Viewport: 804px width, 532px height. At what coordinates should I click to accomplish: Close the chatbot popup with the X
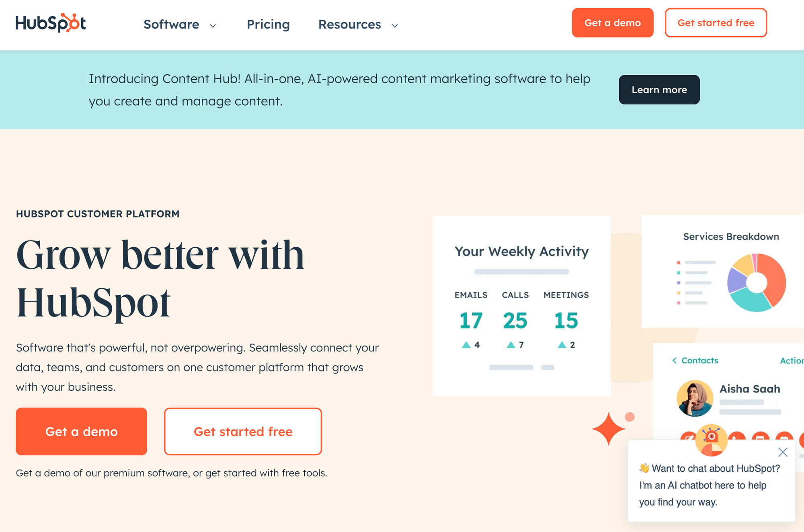click(x=783, y=452)
